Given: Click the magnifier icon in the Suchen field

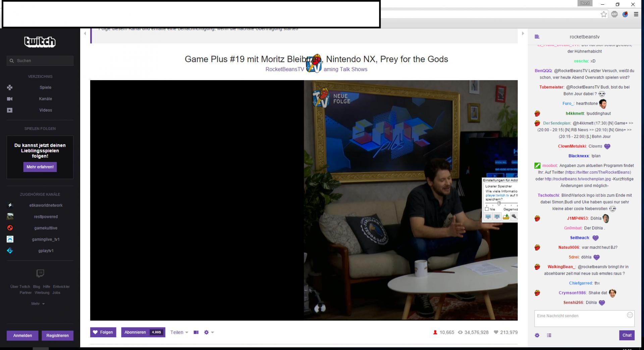Looking at the screenshot, I should (x=12, y=61).
